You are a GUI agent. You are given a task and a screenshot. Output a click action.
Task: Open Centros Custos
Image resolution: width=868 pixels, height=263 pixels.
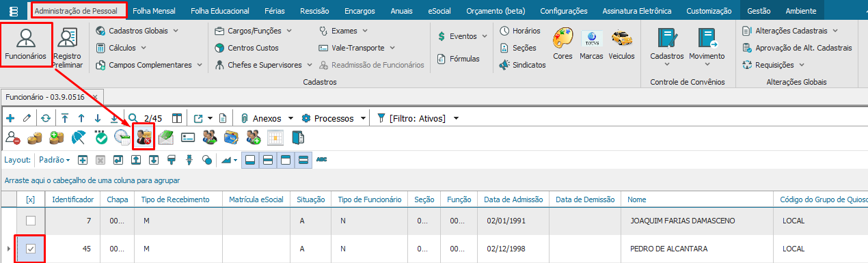coord(247,48)
